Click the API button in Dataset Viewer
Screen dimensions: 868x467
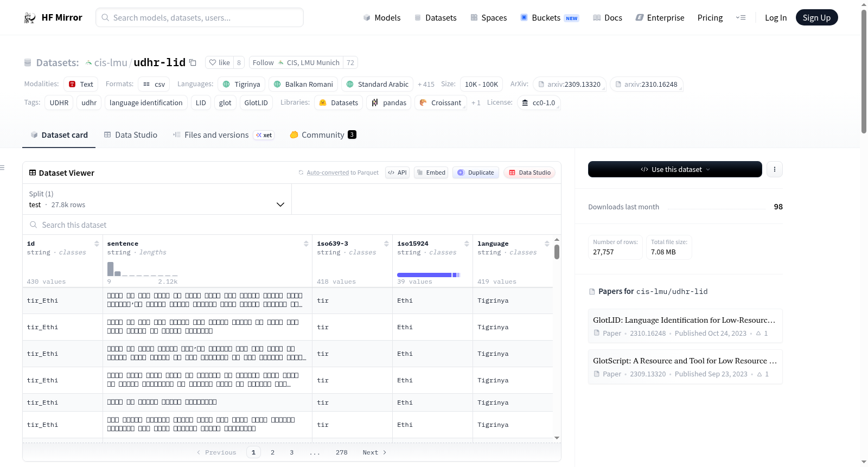397,172
